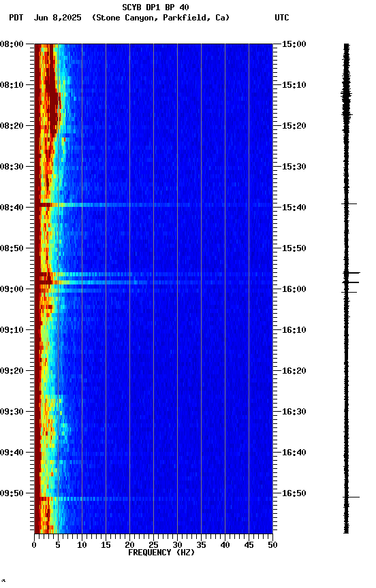Click the seismogram spike near 16:51 UTC

coord(351,497)
